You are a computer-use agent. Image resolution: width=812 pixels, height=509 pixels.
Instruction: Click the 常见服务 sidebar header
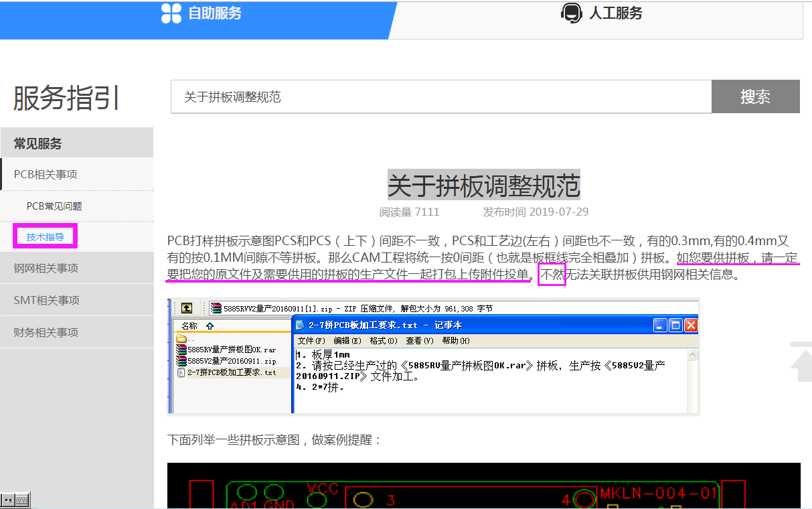pos(37,143)
